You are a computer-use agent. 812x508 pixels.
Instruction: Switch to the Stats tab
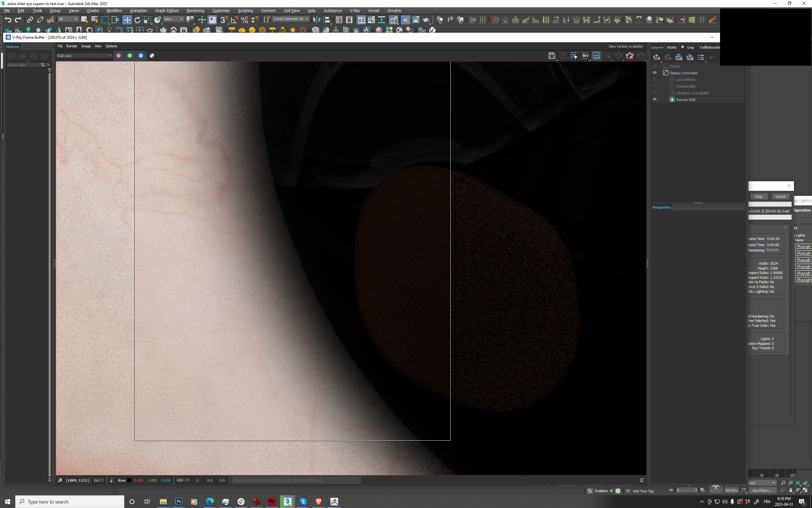671,47
